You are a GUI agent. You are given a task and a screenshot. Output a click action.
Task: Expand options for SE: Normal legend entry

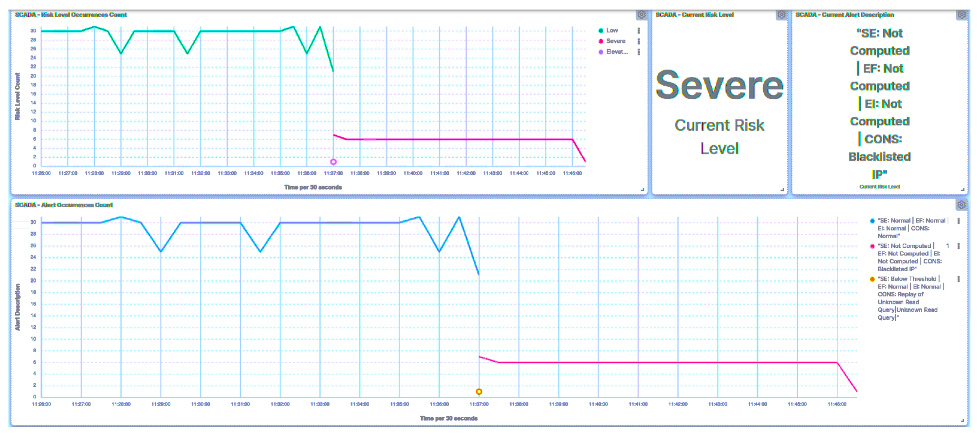pyautogui.click(x=958, y=221)
